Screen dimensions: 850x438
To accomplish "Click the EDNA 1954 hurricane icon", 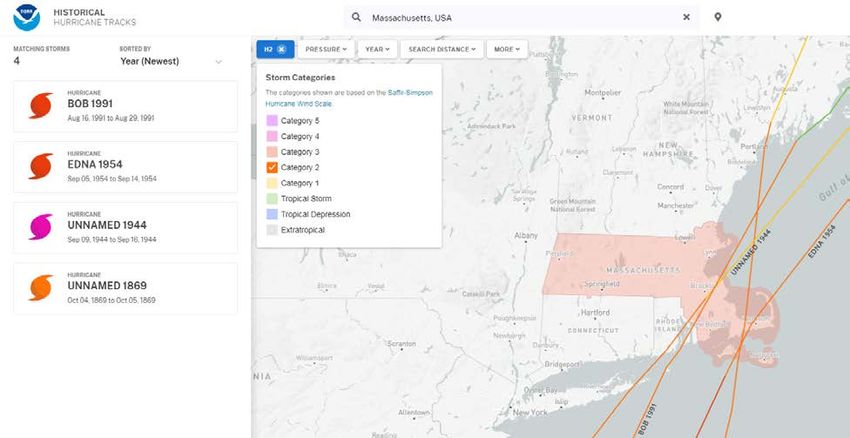I will tap(41, 166).
